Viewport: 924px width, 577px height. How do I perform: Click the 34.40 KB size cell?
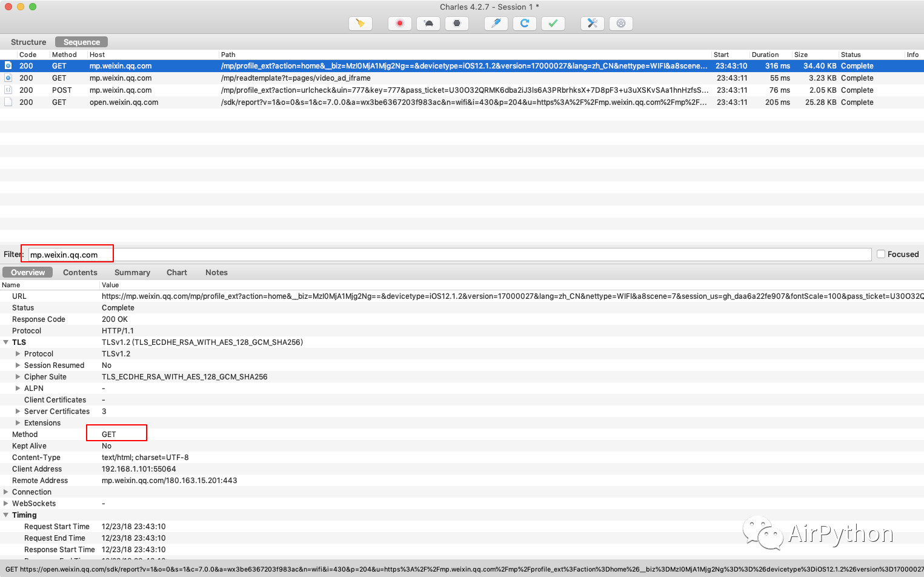820,66
